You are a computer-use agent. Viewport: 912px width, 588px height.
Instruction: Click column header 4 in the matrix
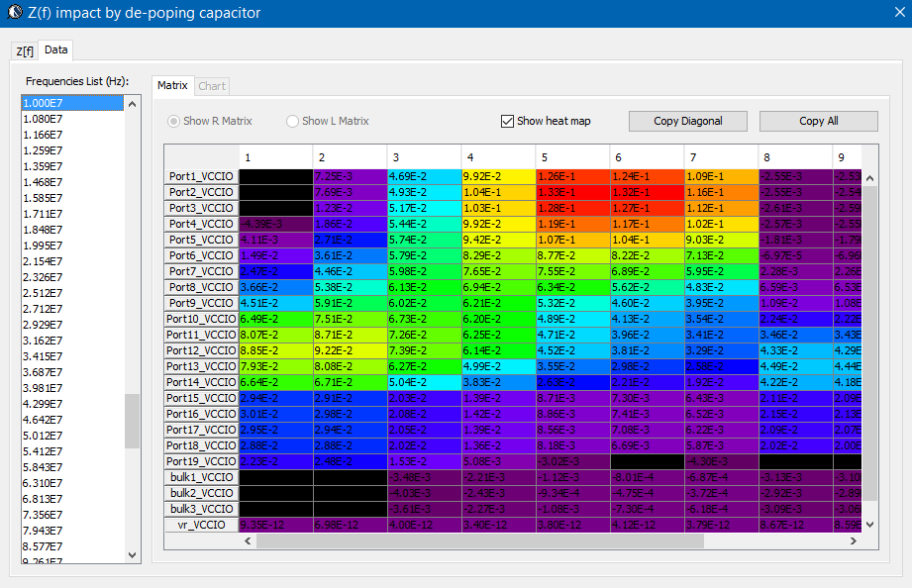(x=497, y=156)
